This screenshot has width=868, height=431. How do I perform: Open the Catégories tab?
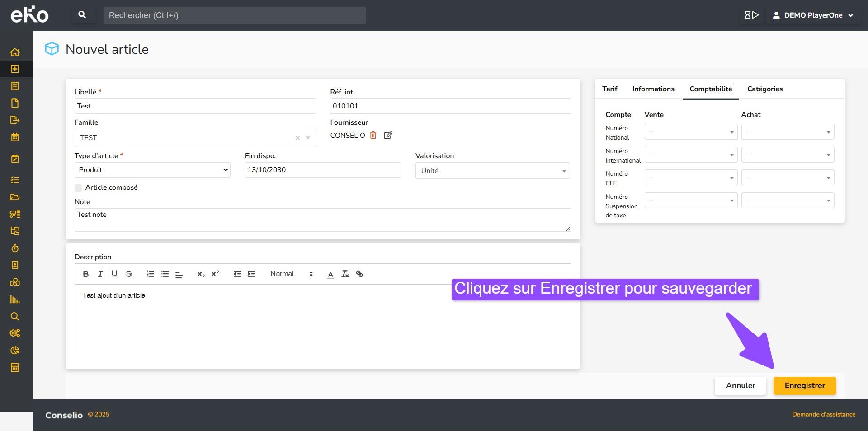pos(764,89)
